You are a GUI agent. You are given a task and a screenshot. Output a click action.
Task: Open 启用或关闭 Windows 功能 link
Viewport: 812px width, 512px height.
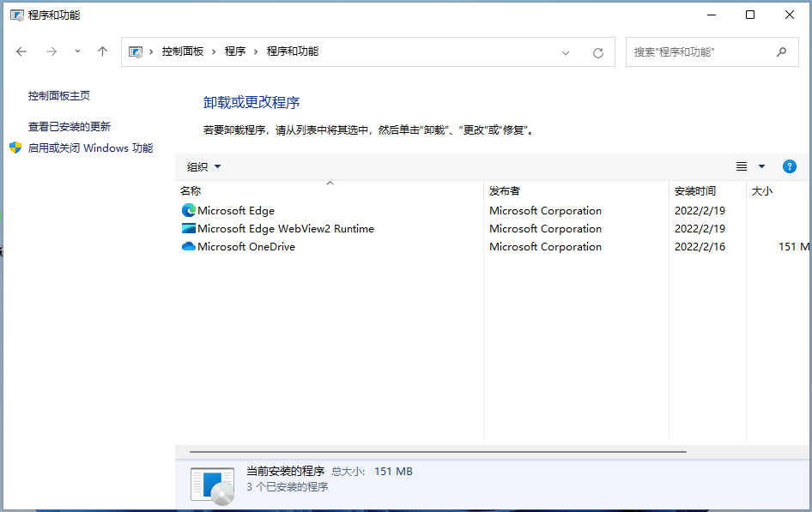pyautogui.click(x=91, y=148)
